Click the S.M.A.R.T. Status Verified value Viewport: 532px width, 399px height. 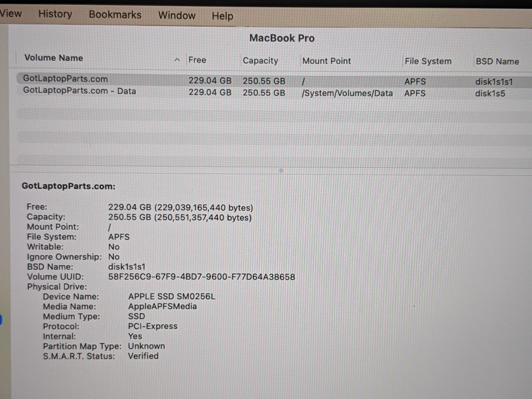[143, 356]
